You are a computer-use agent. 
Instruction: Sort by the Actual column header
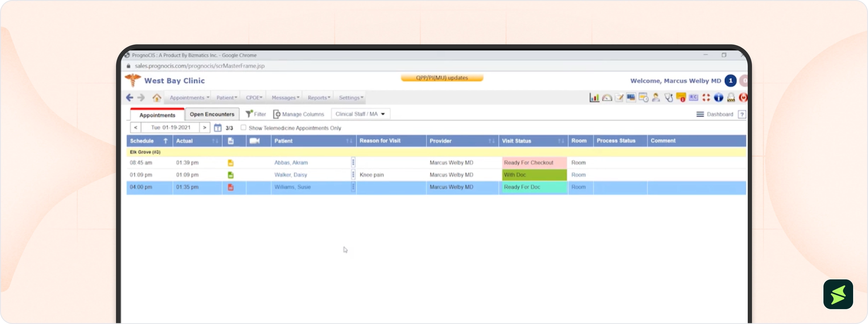click(197, 141)
